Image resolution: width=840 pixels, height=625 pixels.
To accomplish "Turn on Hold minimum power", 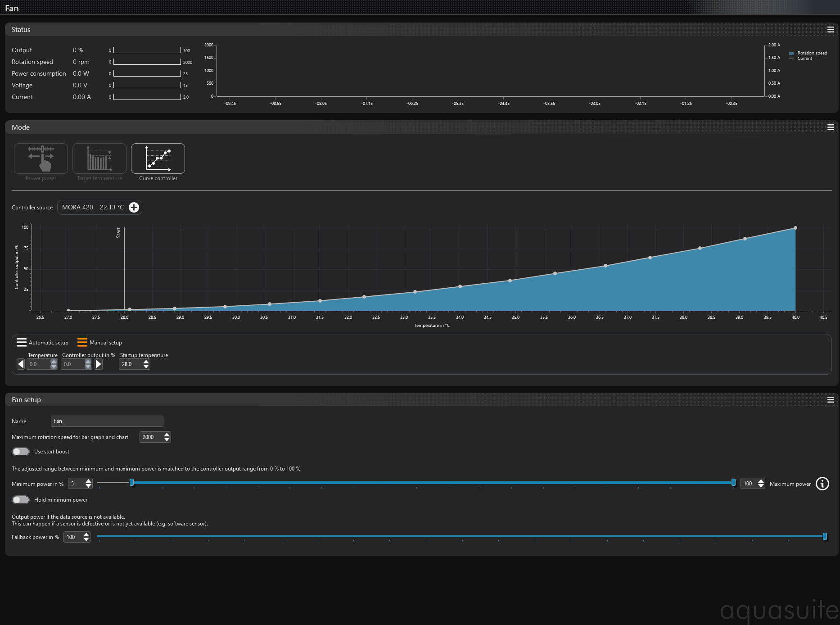I will (21, 500).
